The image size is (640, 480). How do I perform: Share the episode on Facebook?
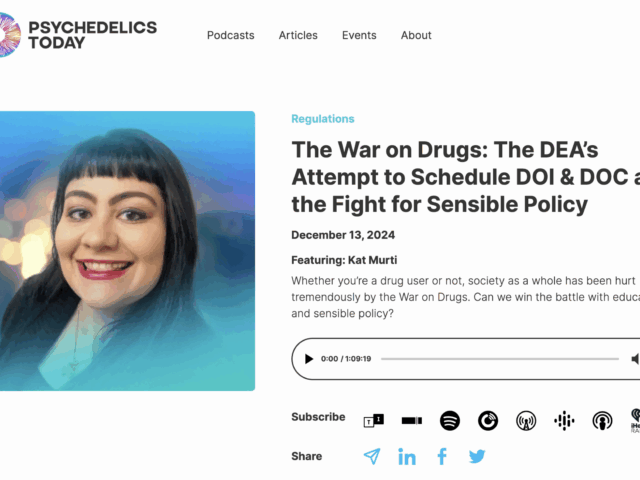click(442, 456)
